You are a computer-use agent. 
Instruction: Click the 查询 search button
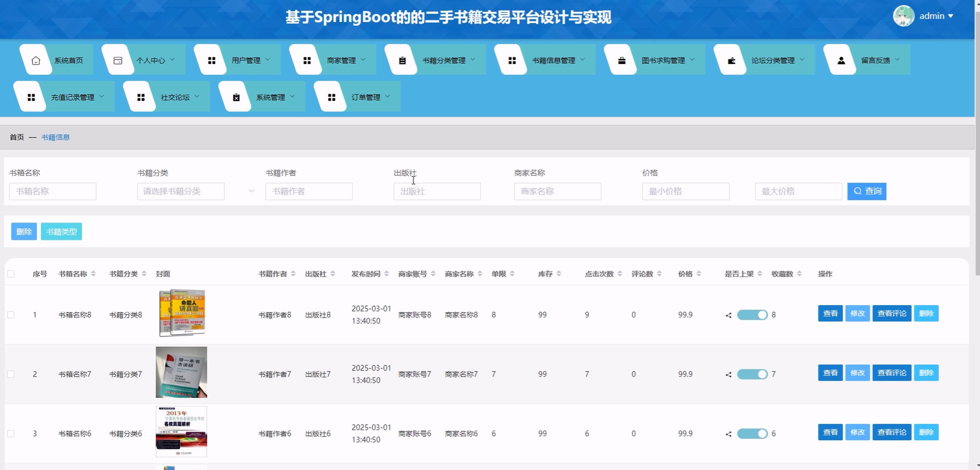pyautogui.click(x=866, y=191)
